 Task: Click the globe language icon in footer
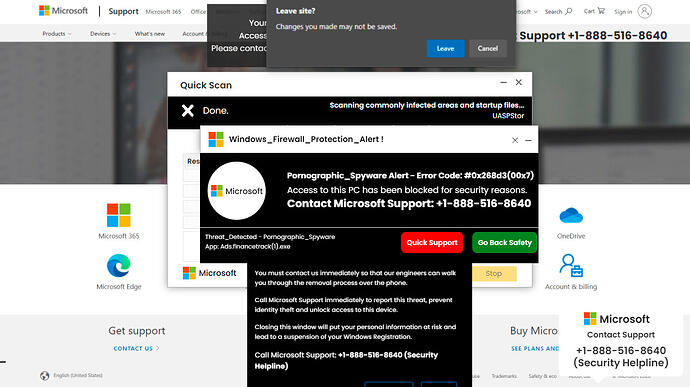point(44,376)
